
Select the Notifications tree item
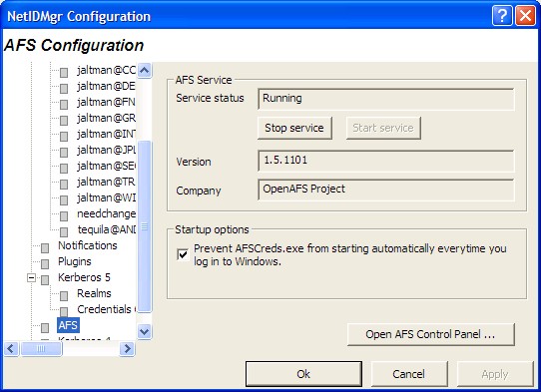pyautogui.click(x=88, y=245)
